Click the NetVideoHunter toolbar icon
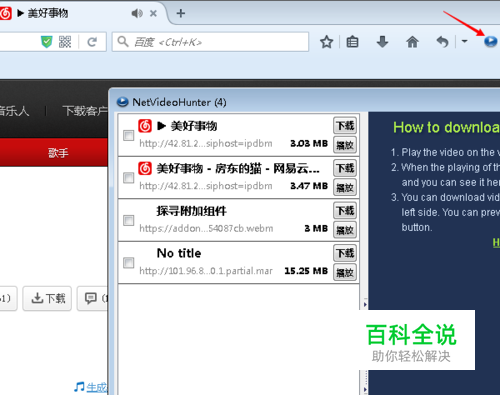This screenshot has width=500, height=395. (x=490, y=42)
